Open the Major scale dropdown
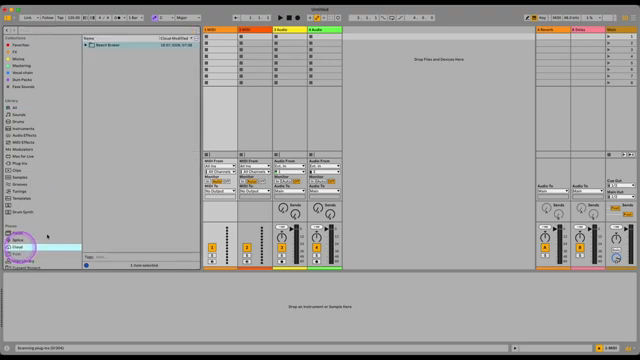640x360 pixels. click(x=188, y=18)
